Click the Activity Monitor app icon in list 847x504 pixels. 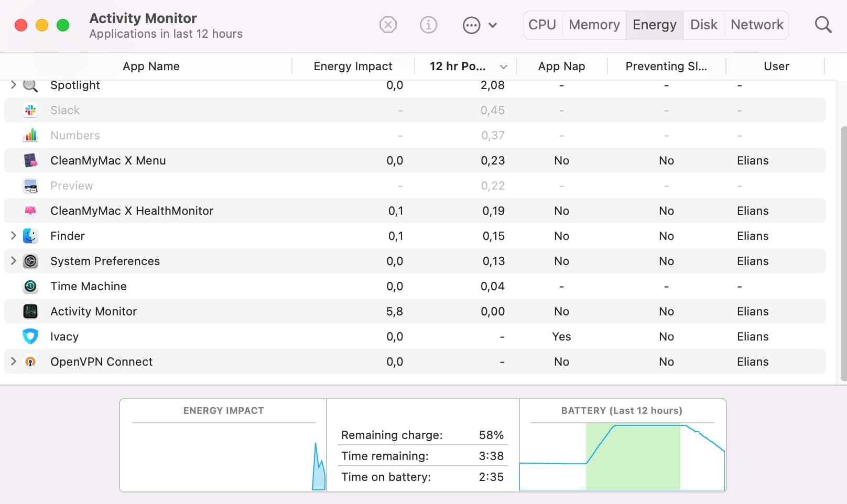coord(30,311)
